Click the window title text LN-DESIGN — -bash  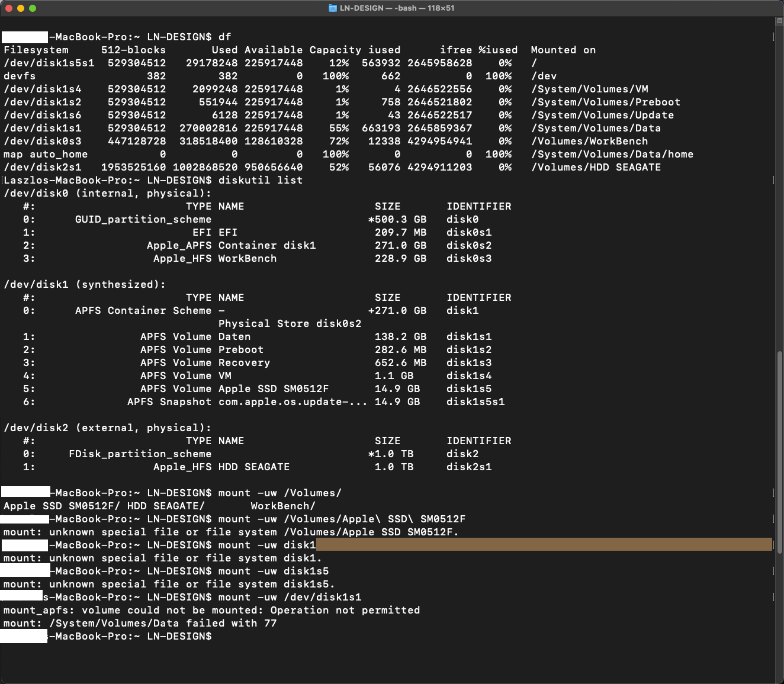pyautogui.click(x=397, y=8)
